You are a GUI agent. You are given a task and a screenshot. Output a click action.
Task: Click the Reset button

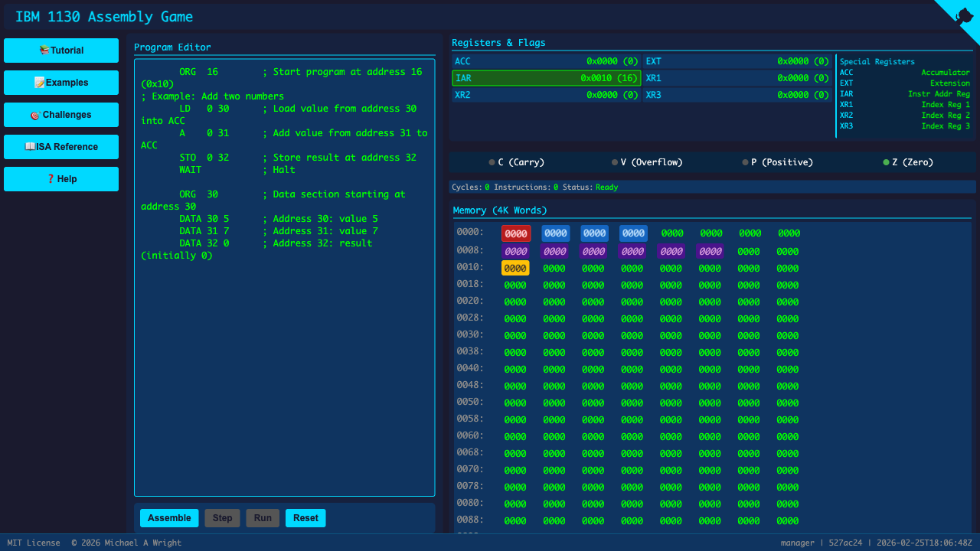pos(305,518)
